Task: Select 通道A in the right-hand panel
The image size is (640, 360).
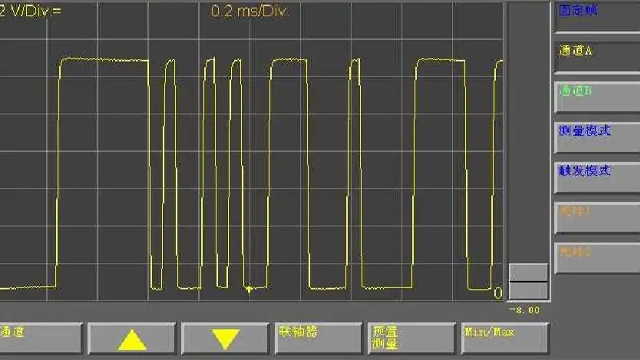Action: tap(597, 58)
